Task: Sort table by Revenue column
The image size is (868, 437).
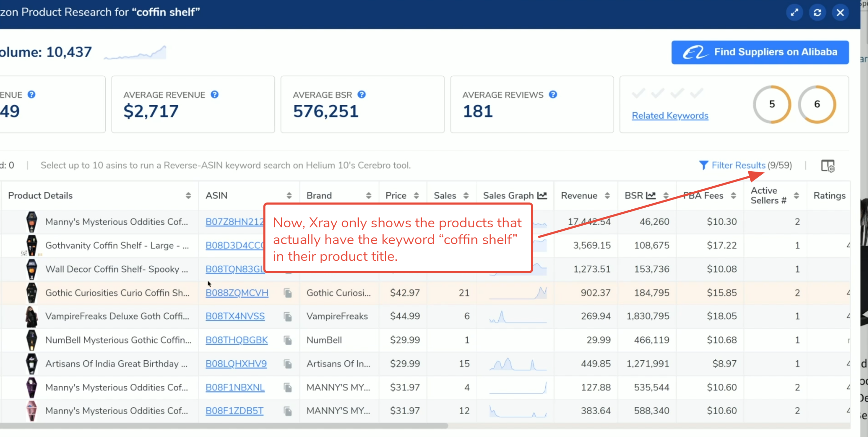Action: click(x=607, y=195)
